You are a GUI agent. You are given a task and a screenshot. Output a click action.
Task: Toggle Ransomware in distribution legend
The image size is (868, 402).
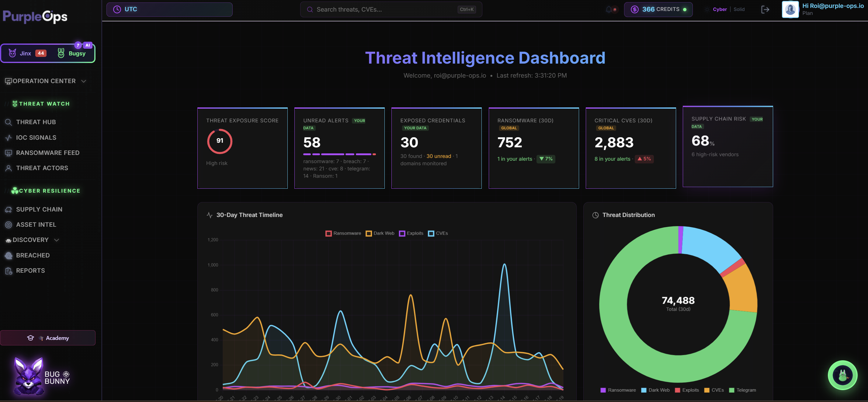click(618, 390)
